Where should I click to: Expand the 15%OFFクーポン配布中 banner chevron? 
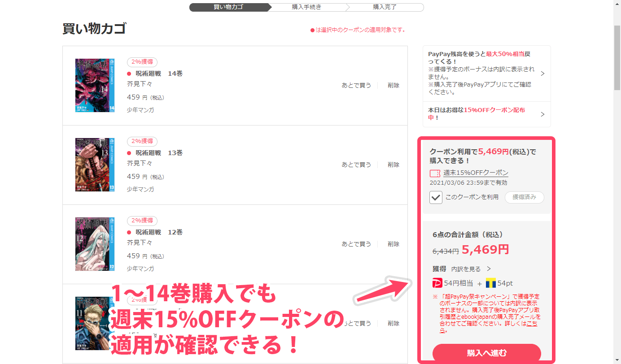point(542,114)
